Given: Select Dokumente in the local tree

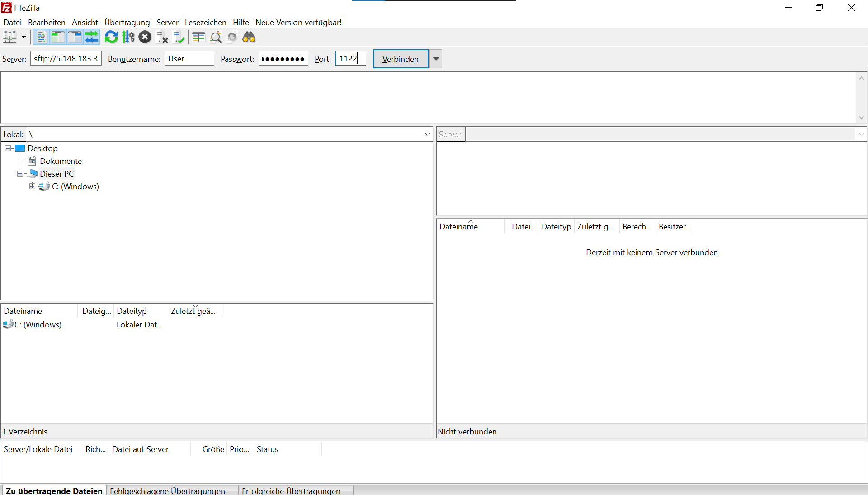Looking at the screenshot, I should click(x=61, y=161).
